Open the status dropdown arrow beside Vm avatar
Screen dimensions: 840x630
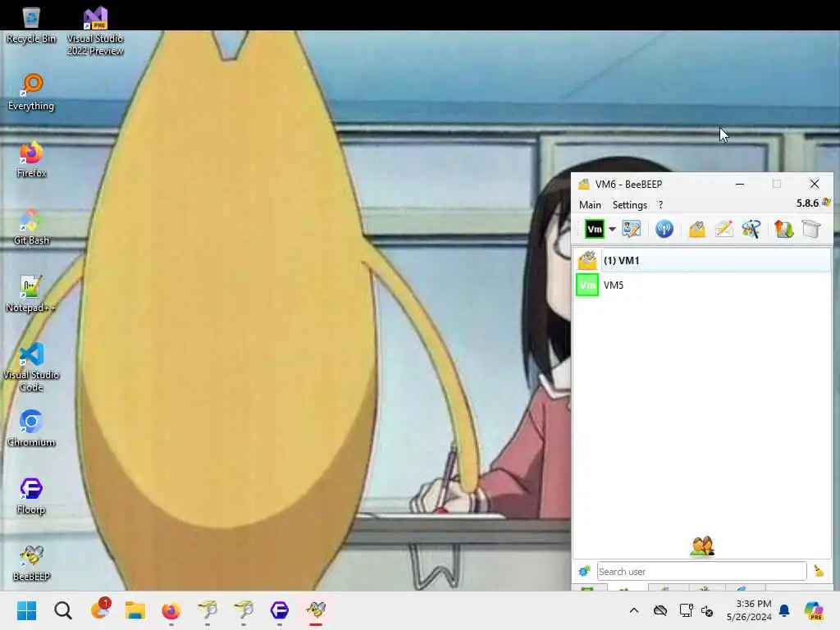click(612, 230)
